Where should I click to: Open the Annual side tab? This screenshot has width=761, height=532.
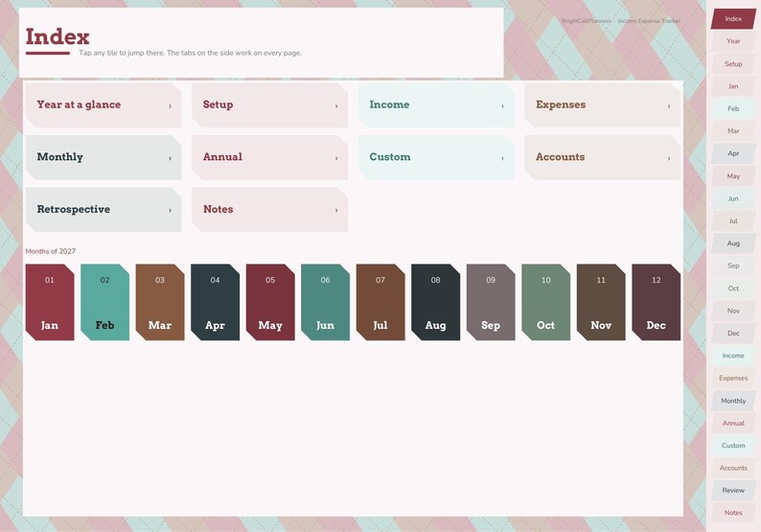click(x=733, y=423)
